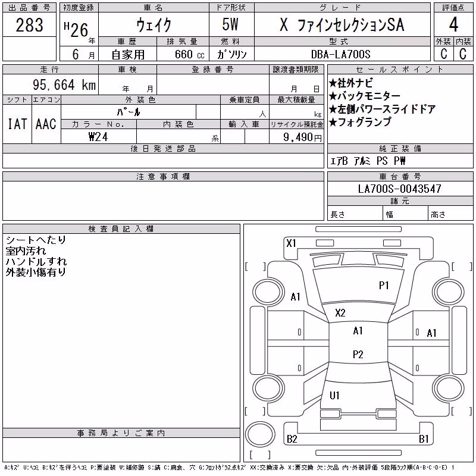
Task: Click the 外装 column label
Action: point(443,42)
